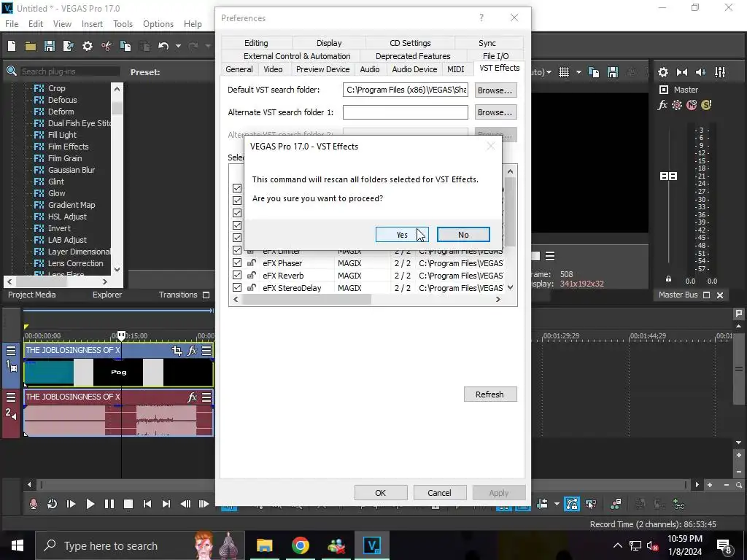Click the Alternate VST search folder 1 field

406,112
